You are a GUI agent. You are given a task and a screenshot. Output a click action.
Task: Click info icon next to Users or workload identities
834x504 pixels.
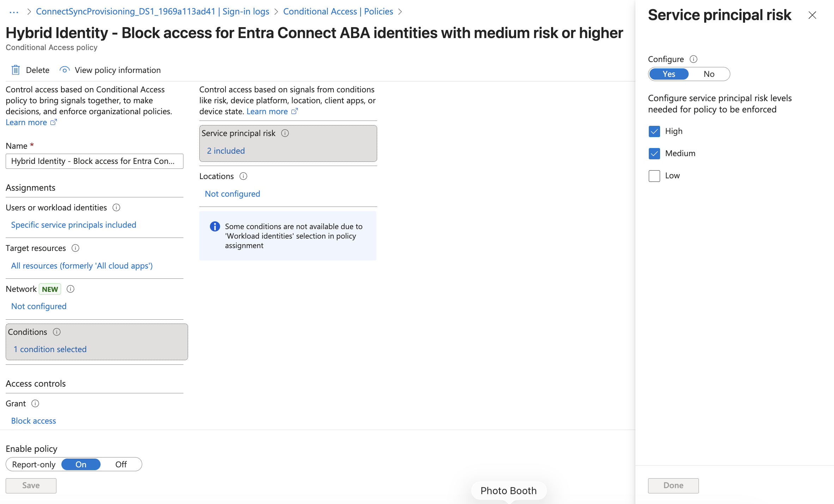click(x=116, y=208)
